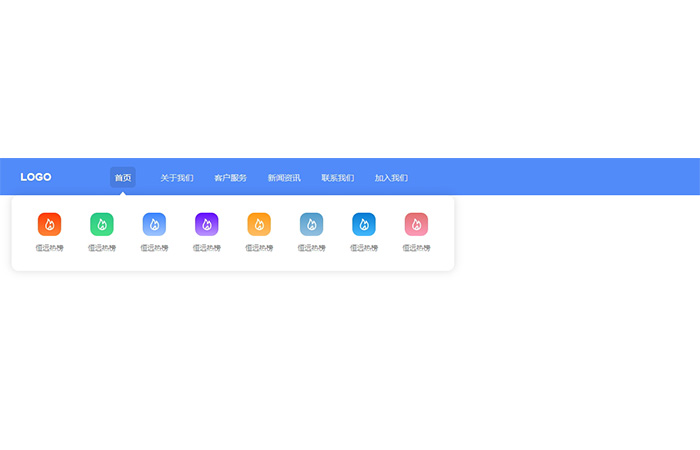Go to the 客户服务 menu item

(x=230, y=178)
